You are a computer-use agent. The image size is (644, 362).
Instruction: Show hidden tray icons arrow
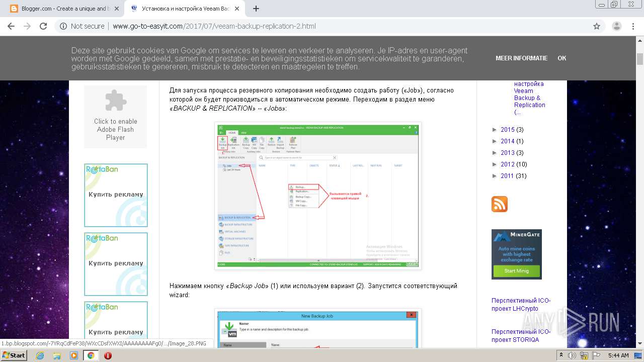[561, 355]
